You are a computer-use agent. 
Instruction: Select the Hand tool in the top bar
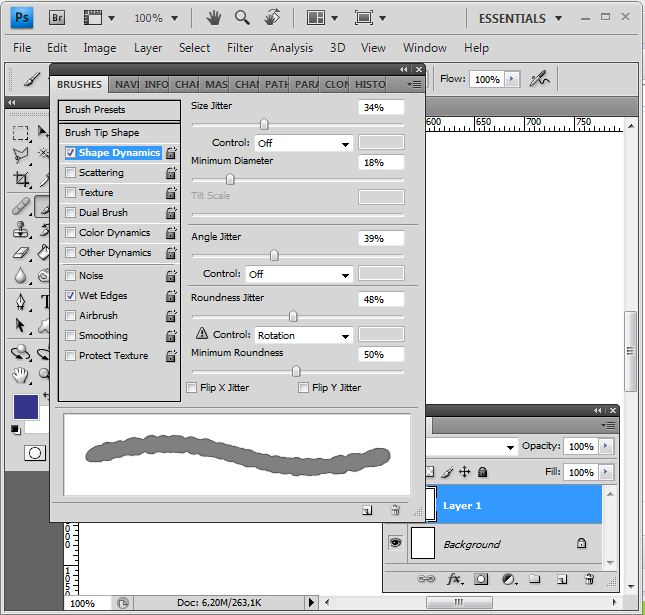tap(213, 18)
